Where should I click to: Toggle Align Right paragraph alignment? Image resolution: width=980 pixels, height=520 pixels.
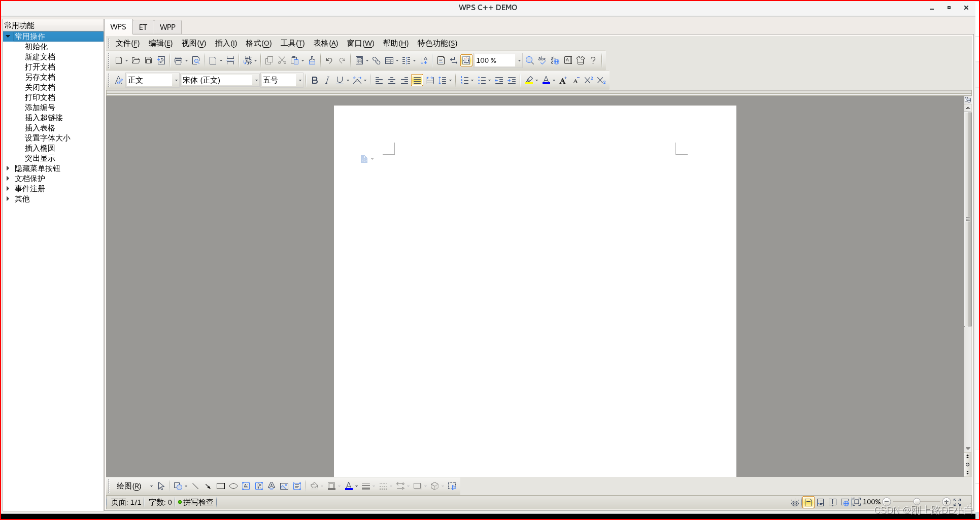coord(404,80)
